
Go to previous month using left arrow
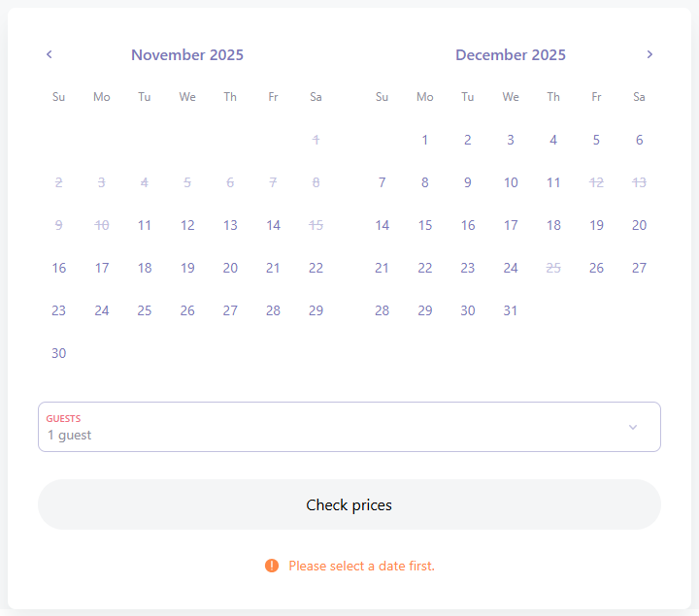[x=50, y=54]
